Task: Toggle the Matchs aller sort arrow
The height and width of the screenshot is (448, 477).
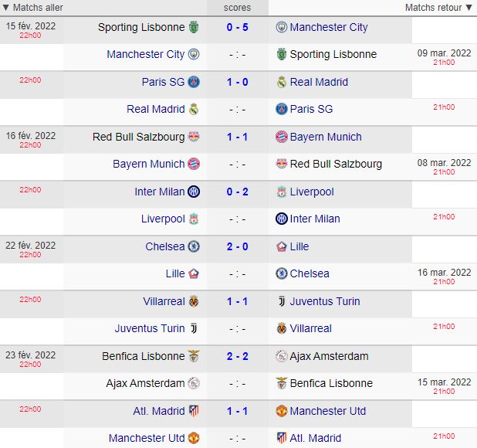Action: [x=5, y=8]
